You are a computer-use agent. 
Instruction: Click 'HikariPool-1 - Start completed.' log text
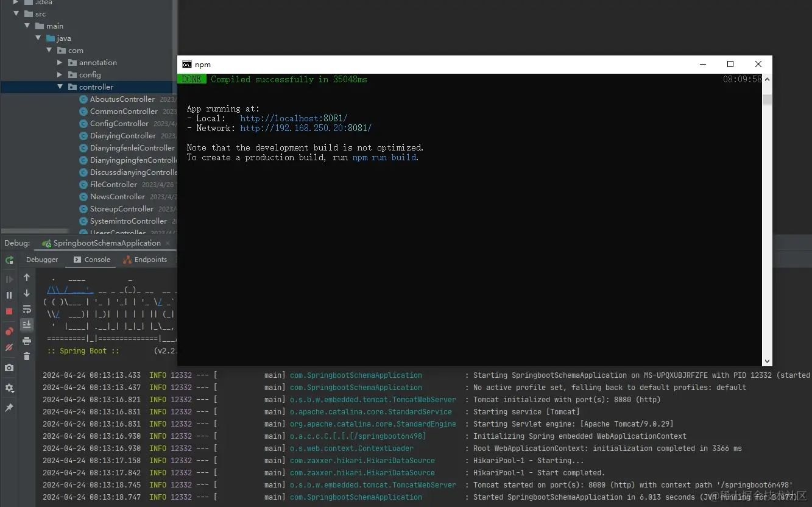point(539,473)
